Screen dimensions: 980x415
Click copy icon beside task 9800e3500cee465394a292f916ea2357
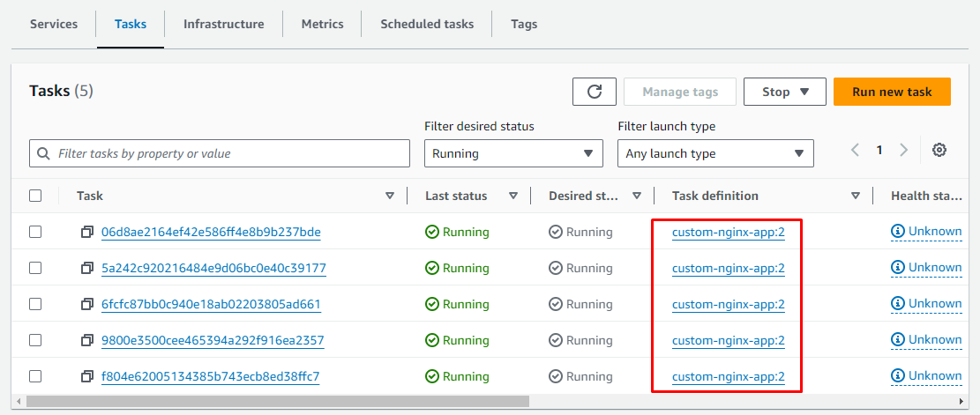coord(87,340)
